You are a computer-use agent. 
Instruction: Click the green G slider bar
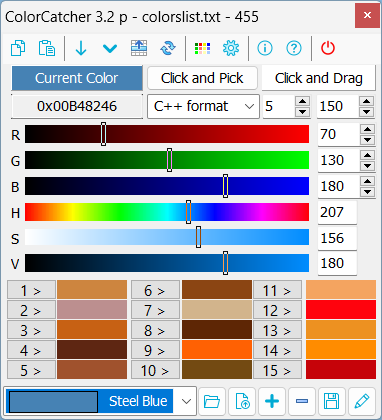pos(167,160)
